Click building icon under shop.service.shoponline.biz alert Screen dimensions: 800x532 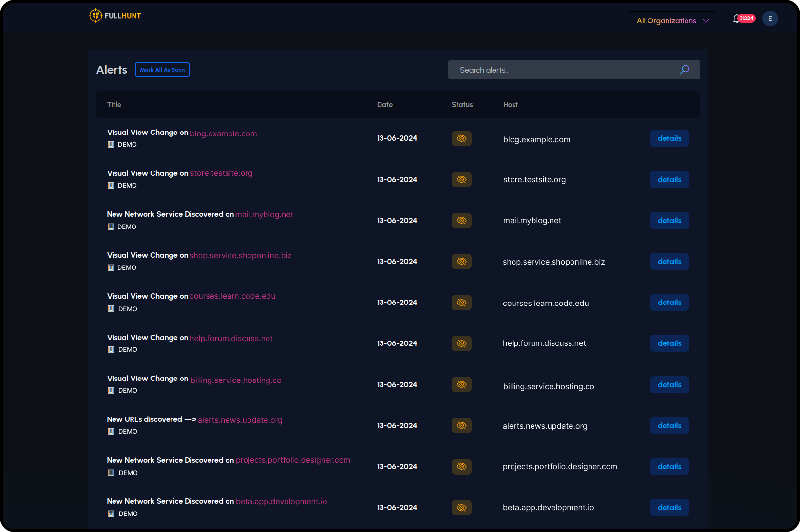coord(111,267)
